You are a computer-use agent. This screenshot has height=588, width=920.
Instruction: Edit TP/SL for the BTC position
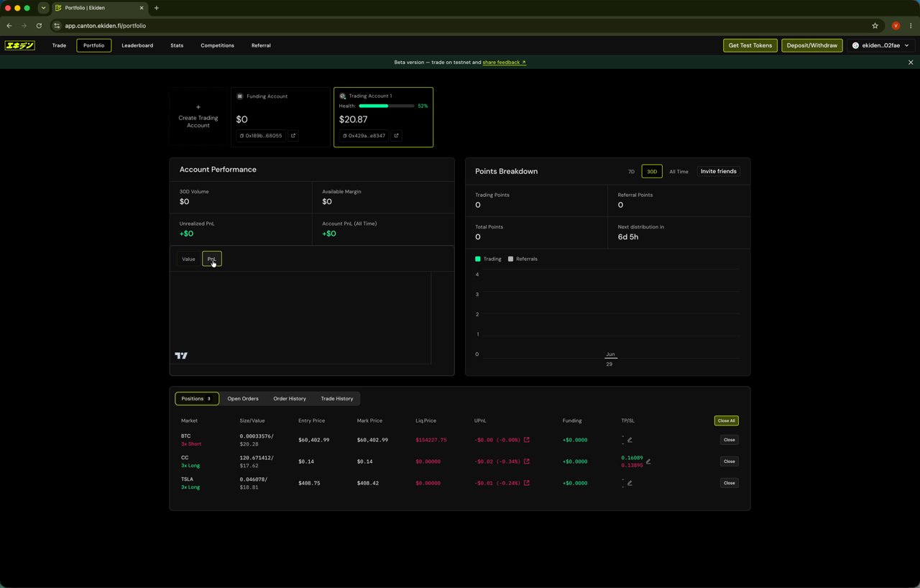[630, 440]
